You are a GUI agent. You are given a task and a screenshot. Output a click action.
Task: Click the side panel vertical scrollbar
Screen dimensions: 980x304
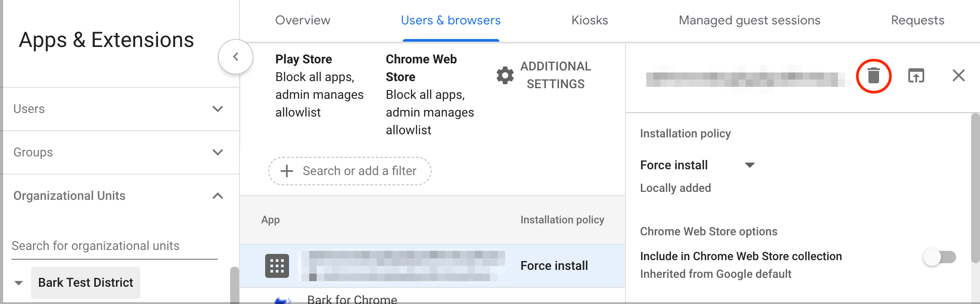click(975, 188)
